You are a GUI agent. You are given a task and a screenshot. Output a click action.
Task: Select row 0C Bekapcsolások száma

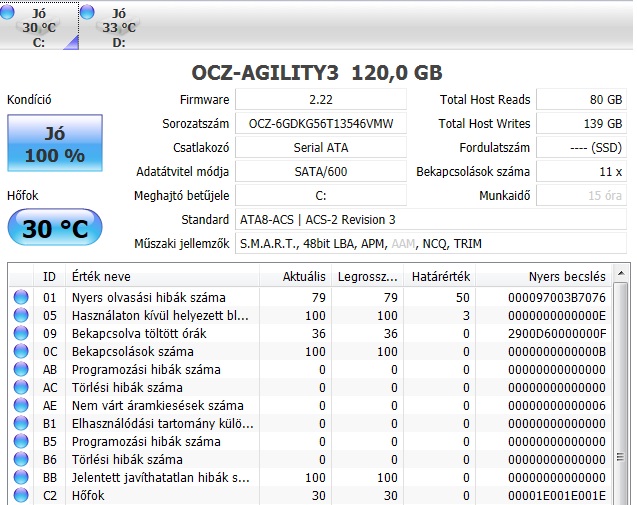pyautogui.click(x=310, y=351)
